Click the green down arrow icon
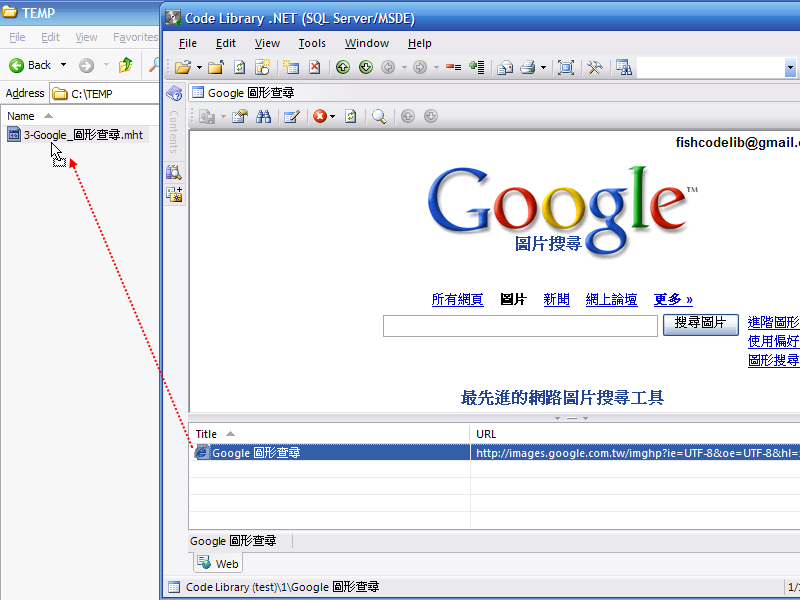This screenshot has width=800, height=600. (x=366, y=67)
